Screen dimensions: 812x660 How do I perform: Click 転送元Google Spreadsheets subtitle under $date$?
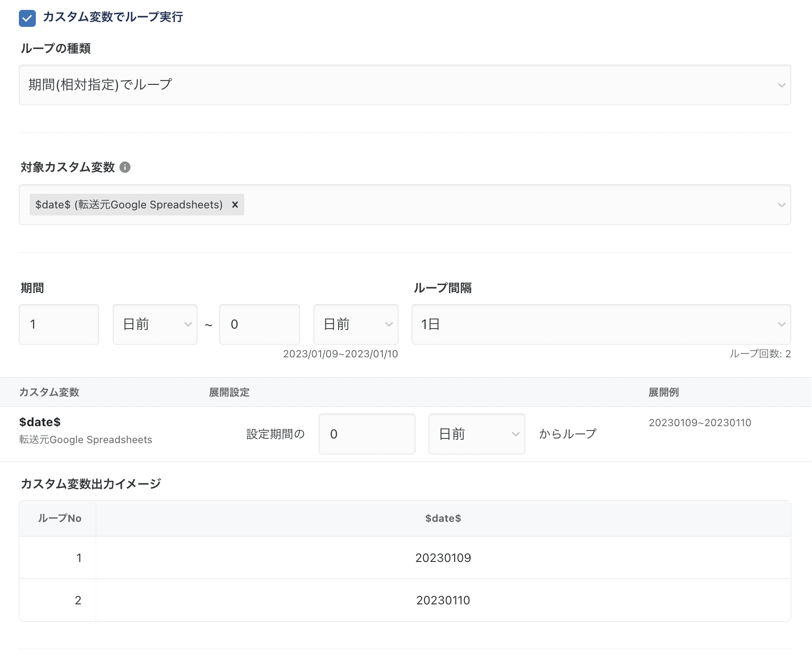[x=85, y=440]
